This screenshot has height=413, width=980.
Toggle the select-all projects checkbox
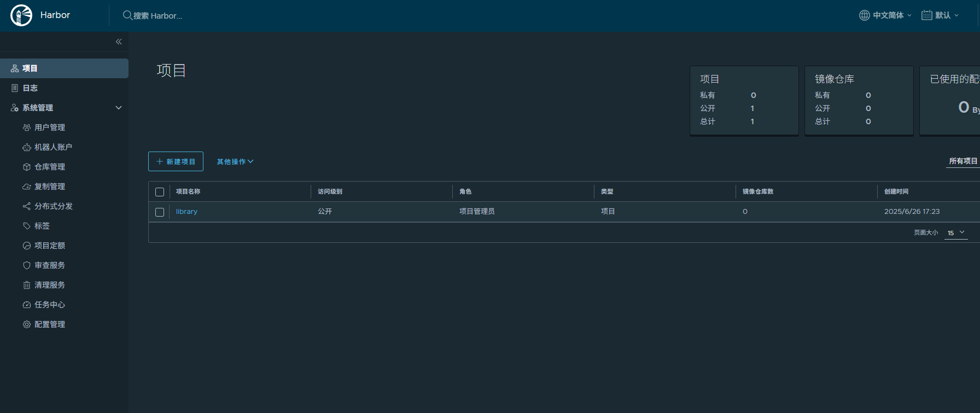pos(160,192)
